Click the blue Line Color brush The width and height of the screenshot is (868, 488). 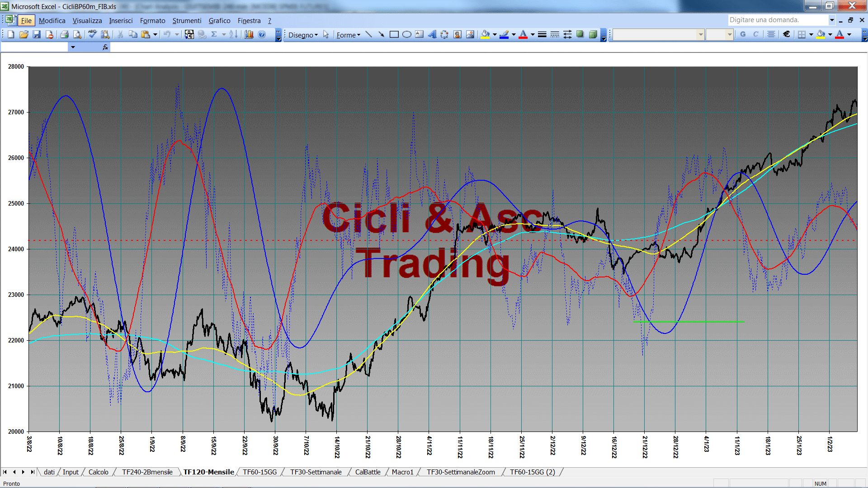click(505, 34)
